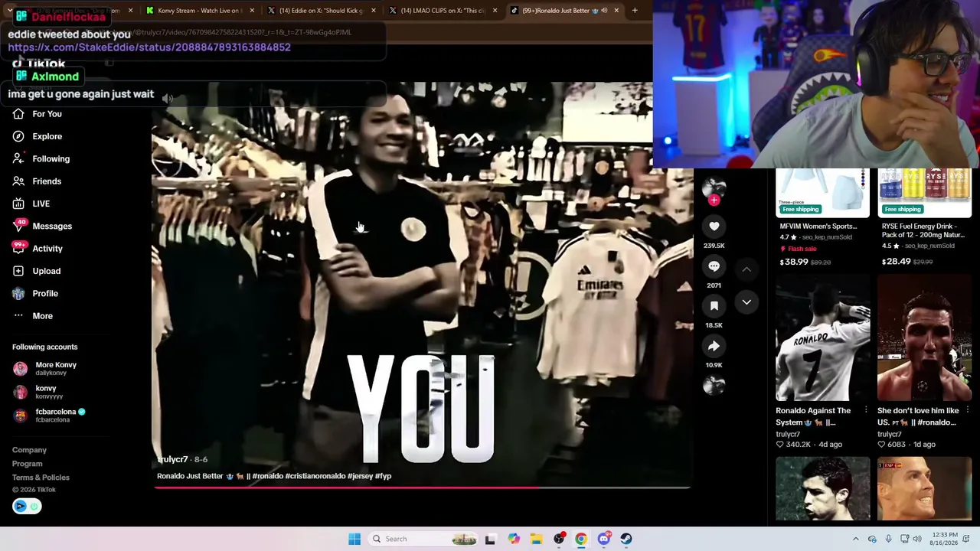Like the Ronaldo video with the heart icon

point(714,227)
